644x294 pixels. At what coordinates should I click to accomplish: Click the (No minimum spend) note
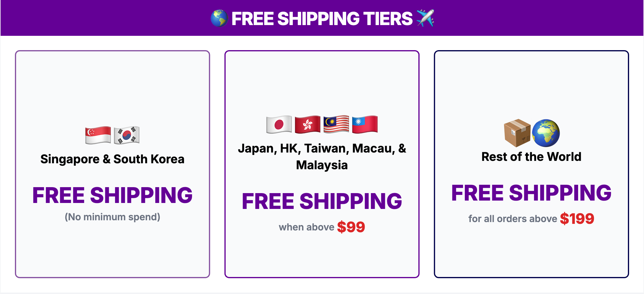tap(112, 217)
